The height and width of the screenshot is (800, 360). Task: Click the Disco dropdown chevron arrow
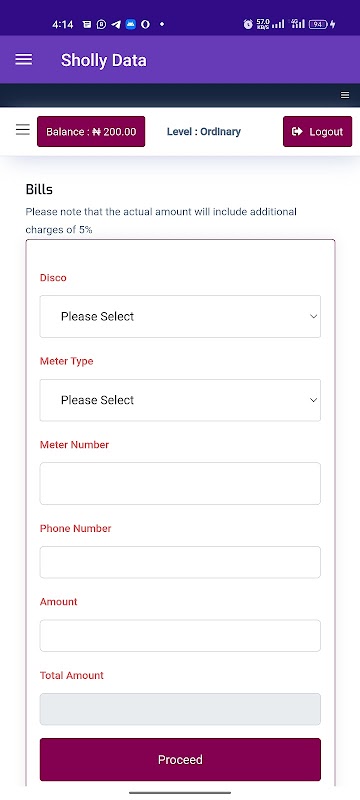coord(314,316)
